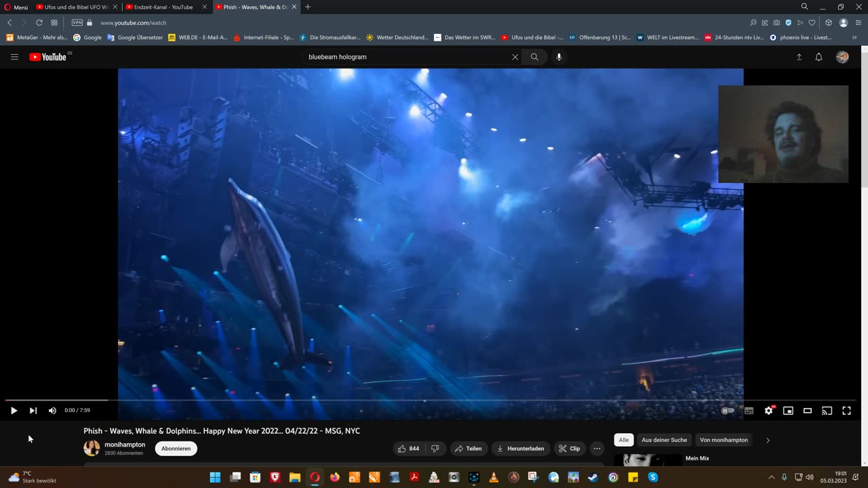Enter fullscreen video mode

pyautogui.click(x=846, y=410)
